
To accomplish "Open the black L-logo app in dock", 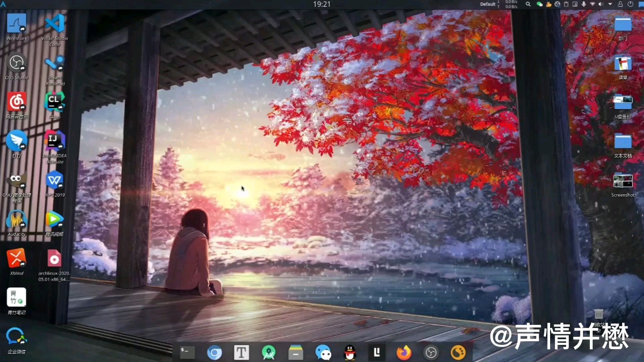I will click(377, 352).
